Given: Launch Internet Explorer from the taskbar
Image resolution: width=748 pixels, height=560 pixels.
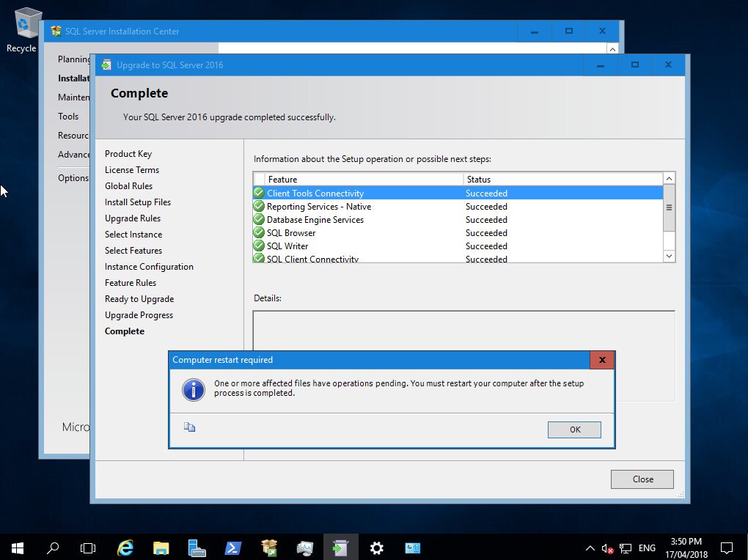Looking at the screenshot, I should (125, 548).
